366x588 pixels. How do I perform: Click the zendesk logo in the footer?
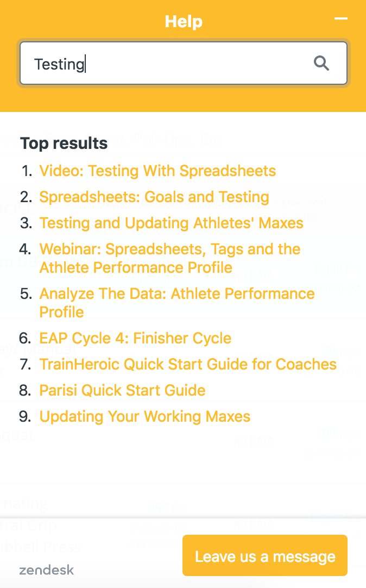47,570
